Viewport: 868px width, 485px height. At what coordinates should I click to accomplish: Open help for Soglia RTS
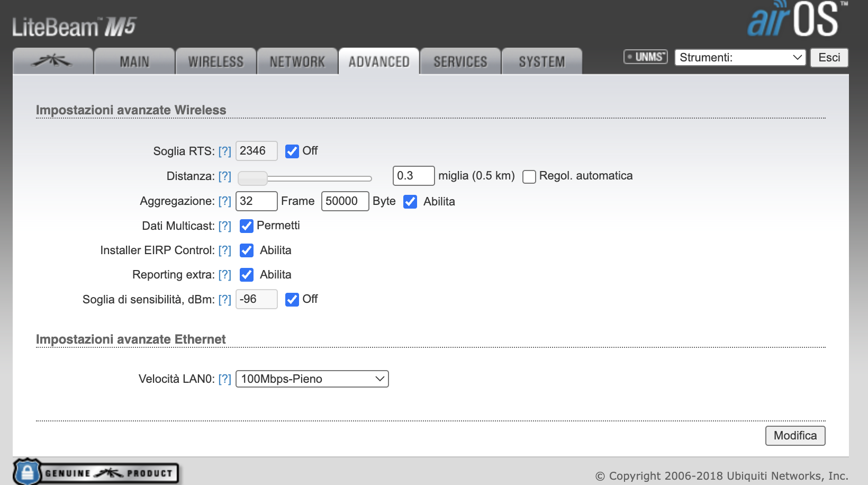(x=224, y=151)
